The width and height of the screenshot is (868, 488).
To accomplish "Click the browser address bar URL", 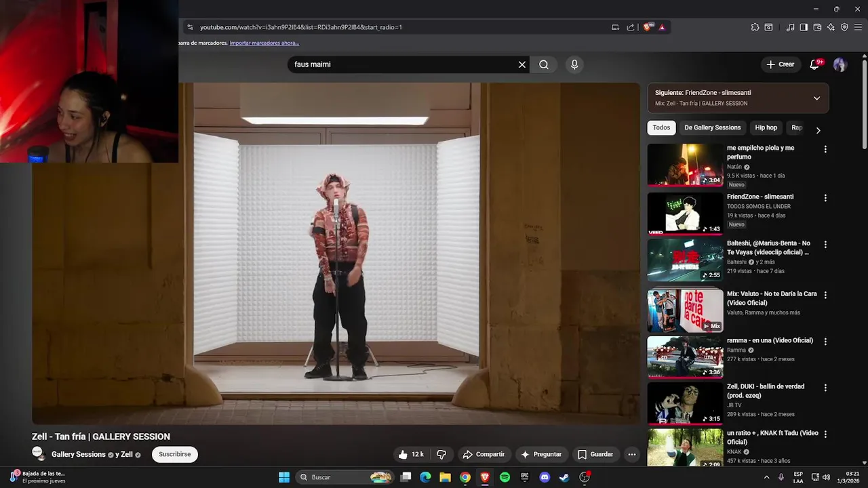I will (301, 27).
